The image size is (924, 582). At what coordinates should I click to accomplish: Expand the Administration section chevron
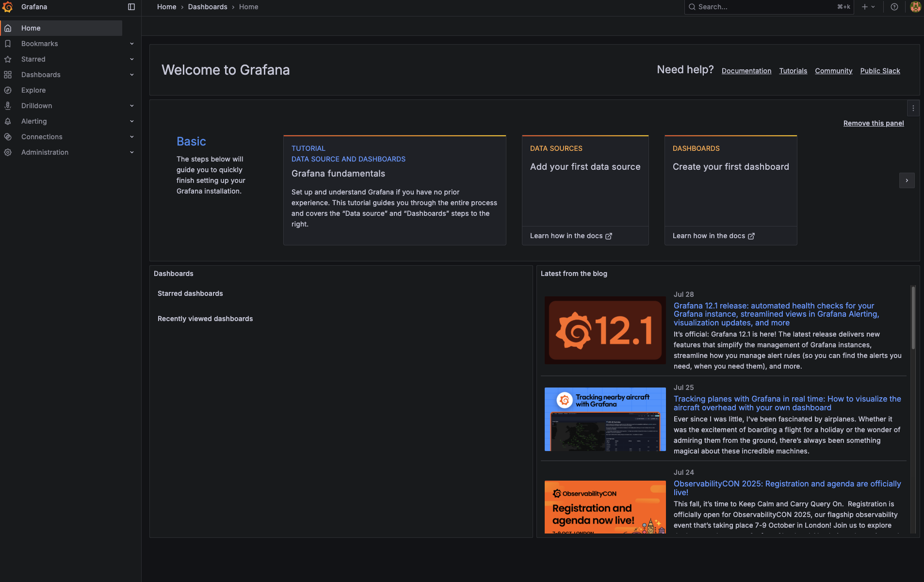coord(132,152)
